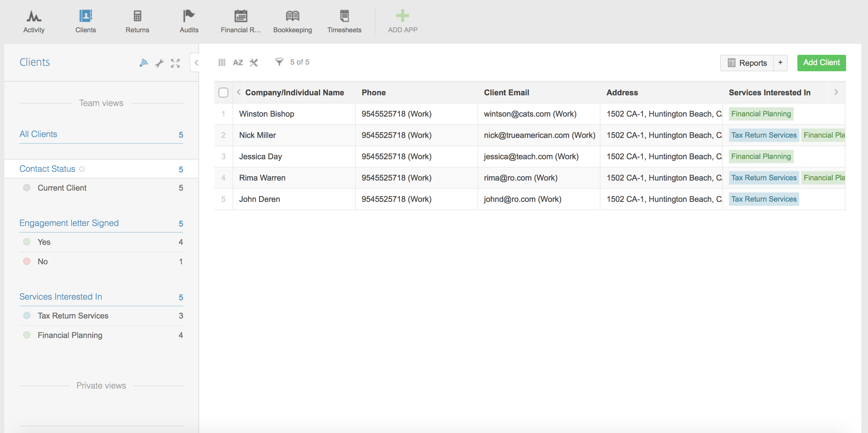The image size is (868, 433).
Task: Click the Tax Return Services color dot
Action: (x=27, y=316)
